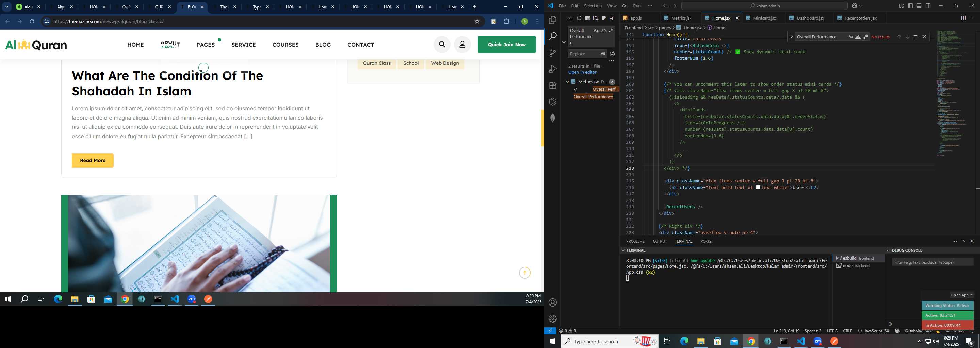This screenshot has width=980, height=348.
Task: Toggle search details ellipsis below Replace field
Action: point(612,61)
